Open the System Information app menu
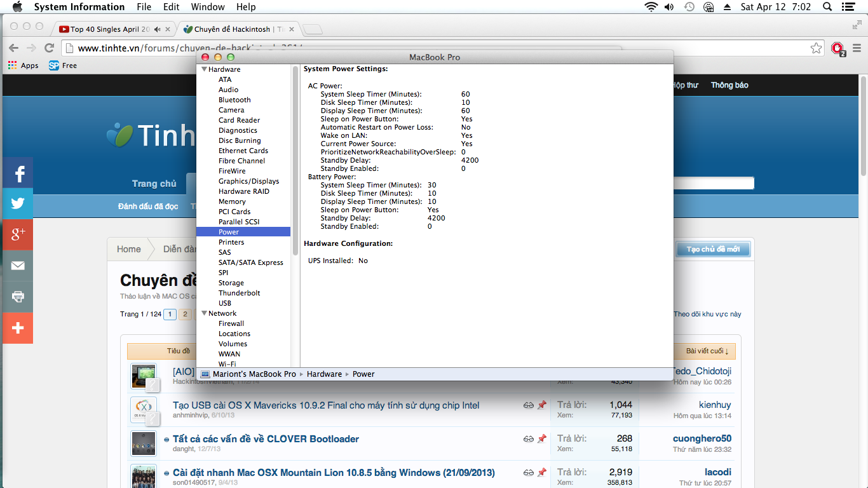 coord(79,7)
